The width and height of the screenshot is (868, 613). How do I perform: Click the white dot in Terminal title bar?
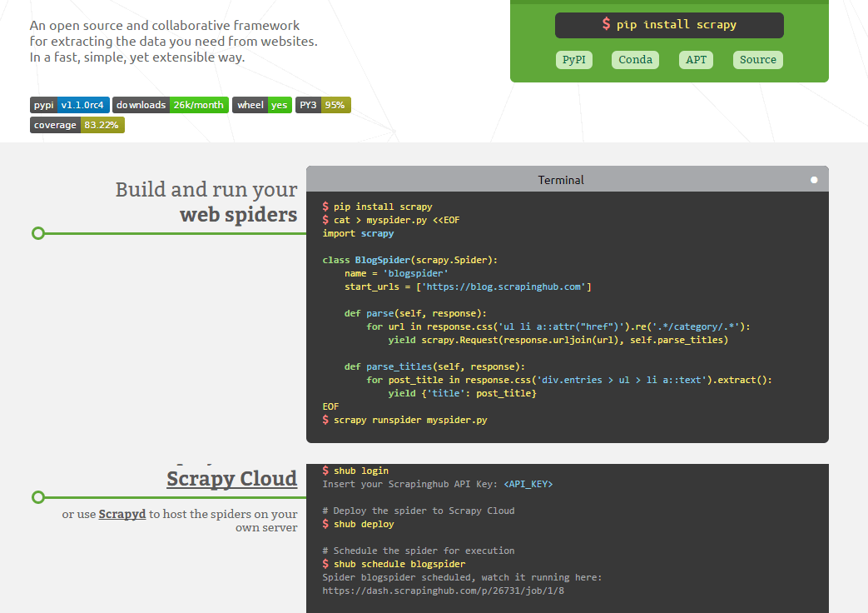click(x=814, y=180)
